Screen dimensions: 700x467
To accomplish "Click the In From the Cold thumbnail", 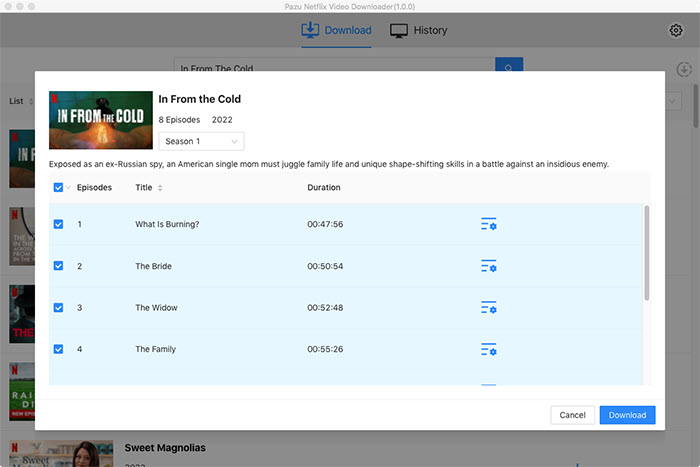I will coord(98,120).
